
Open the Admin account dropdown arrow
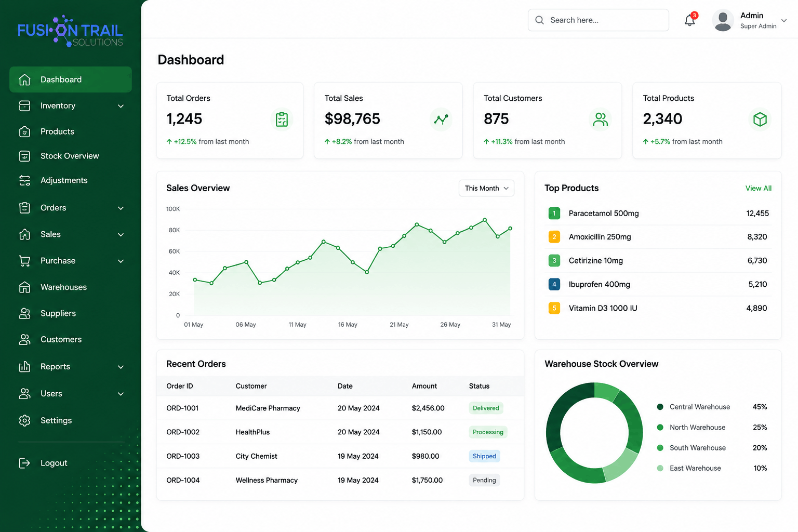[784, 21]
